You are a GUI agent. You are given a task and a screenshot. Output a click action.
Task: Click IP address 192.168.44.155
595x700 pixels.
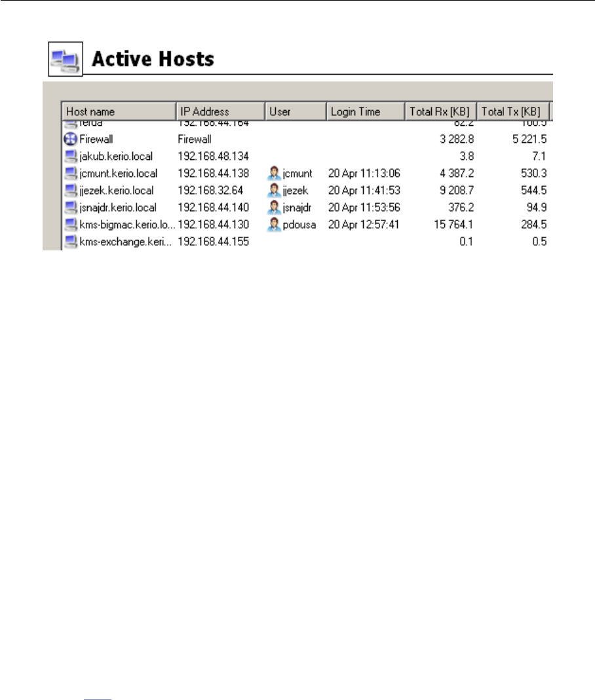(214, 241)
